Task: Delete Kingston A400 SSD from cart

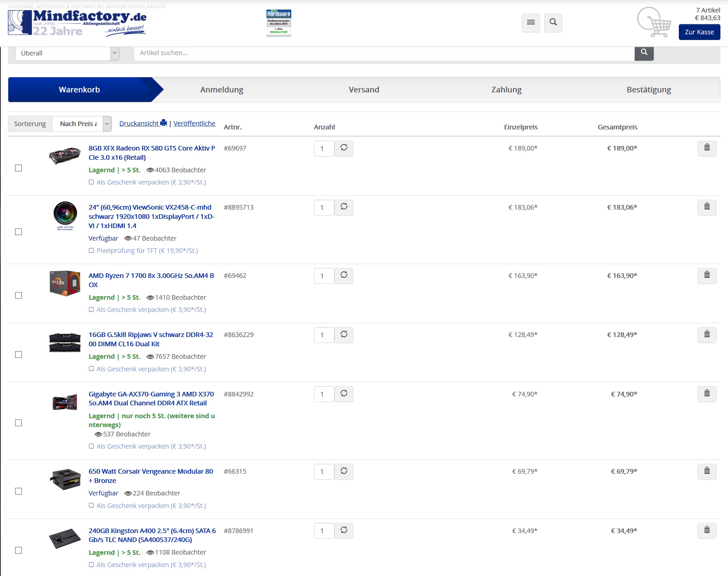Action: click(x=707, y=530)
